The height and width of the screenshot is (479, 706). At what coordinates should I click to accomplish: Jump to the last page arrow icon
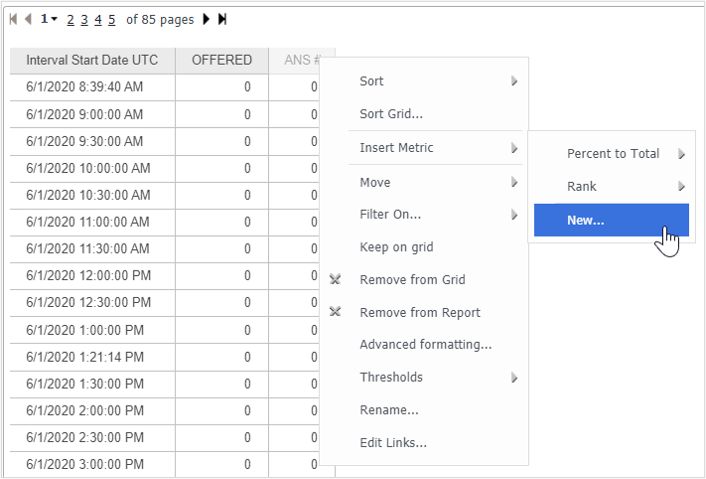222,19
